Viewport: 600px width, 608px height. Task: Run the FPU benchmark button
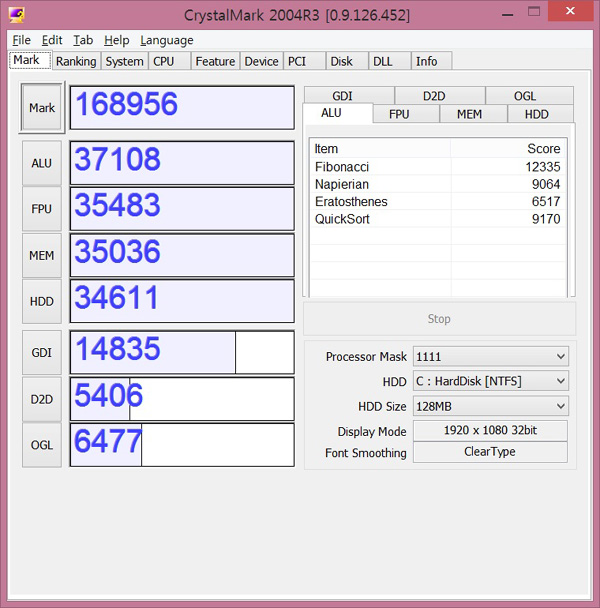[42, 209]
